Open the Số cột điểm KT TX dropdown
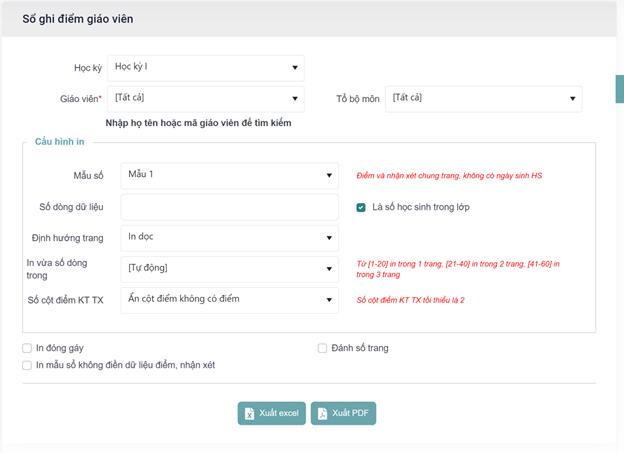Screen dimensions: 624x453 229,299
